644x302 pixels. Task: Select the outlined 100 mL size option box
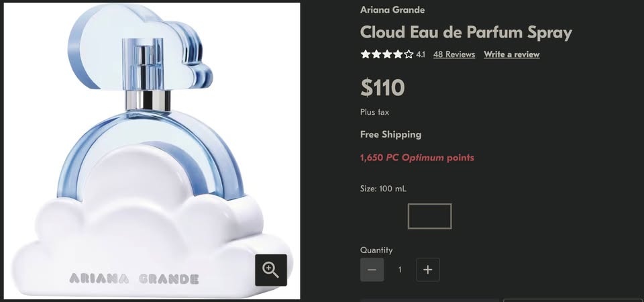click(429, 216)
